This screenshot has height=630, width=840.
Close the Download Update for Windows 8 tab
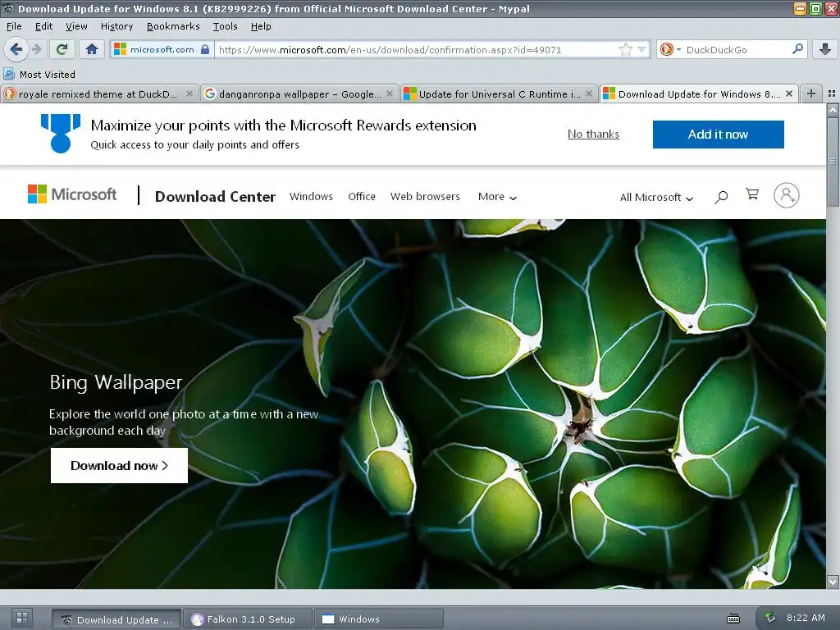[x=789, y=94]
